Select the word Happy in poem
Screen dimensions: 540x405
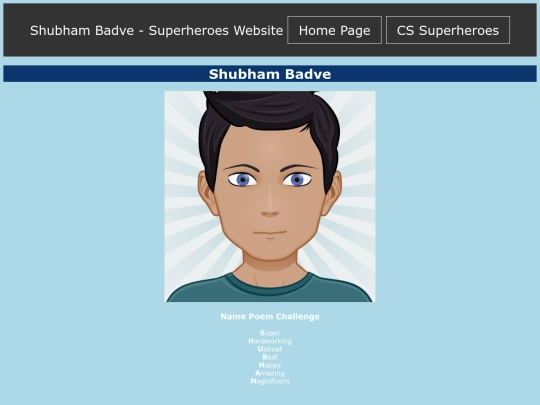click(270, 365)
